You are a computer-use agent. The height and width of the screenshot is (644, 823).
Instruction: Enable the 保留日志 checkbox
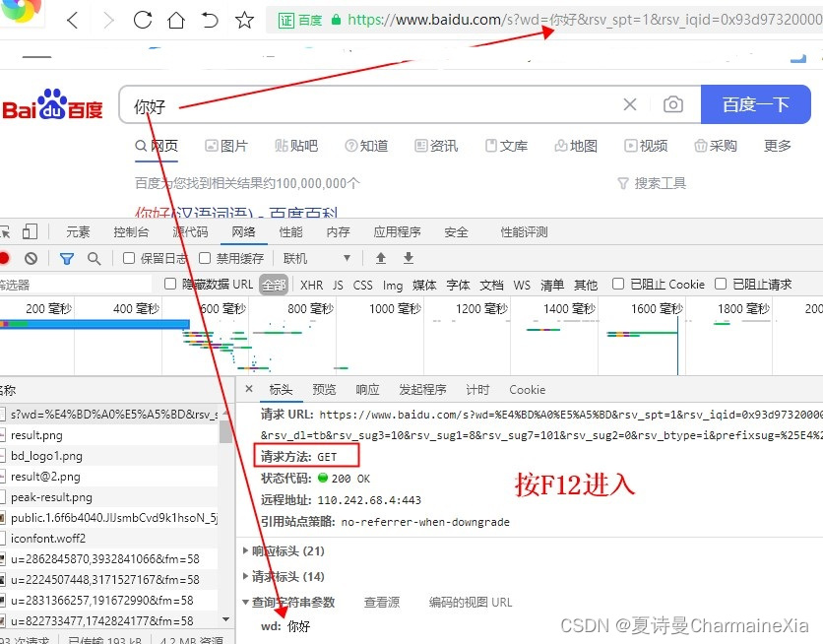129,258
